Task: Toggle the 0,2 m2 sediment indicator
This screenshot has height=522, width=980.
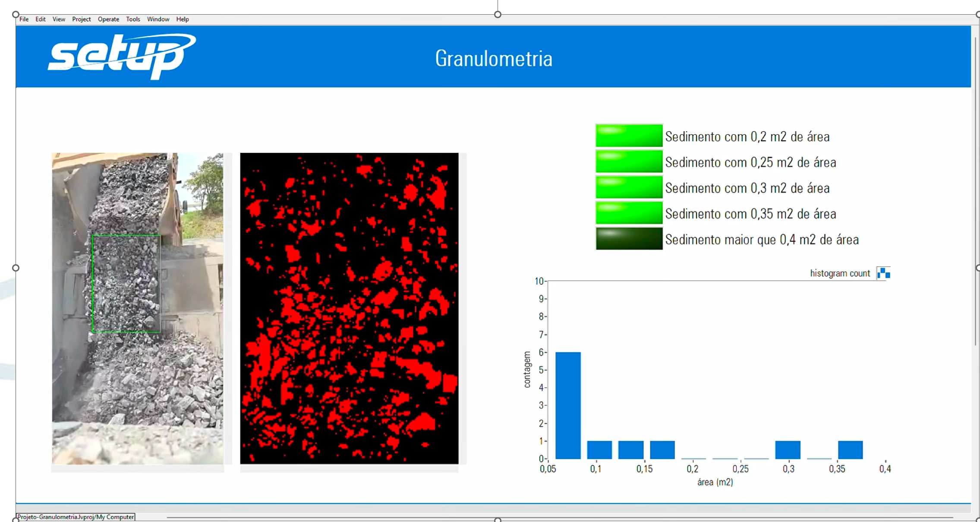Action: [629, 136]
